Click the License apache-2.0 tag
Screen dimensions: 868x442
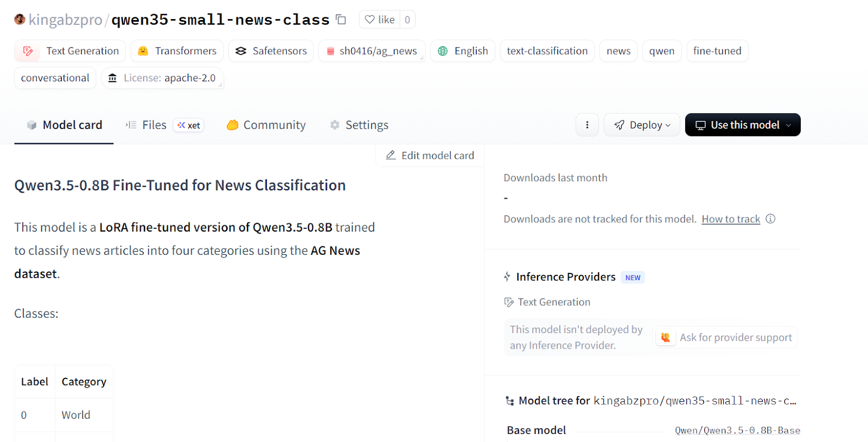click(162, 78)
